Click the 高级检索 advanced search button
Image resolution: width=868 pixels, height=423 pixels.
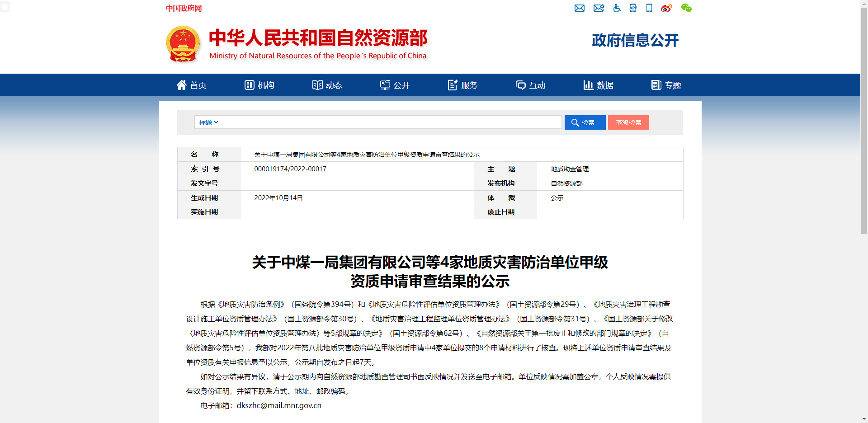628,122
